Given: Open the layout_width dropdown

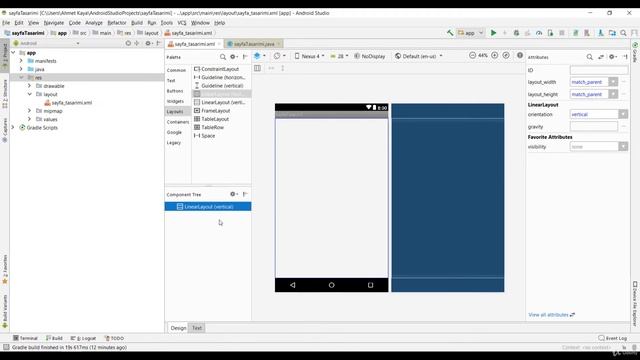Looking at the screenshot, I should pos(613,82).
